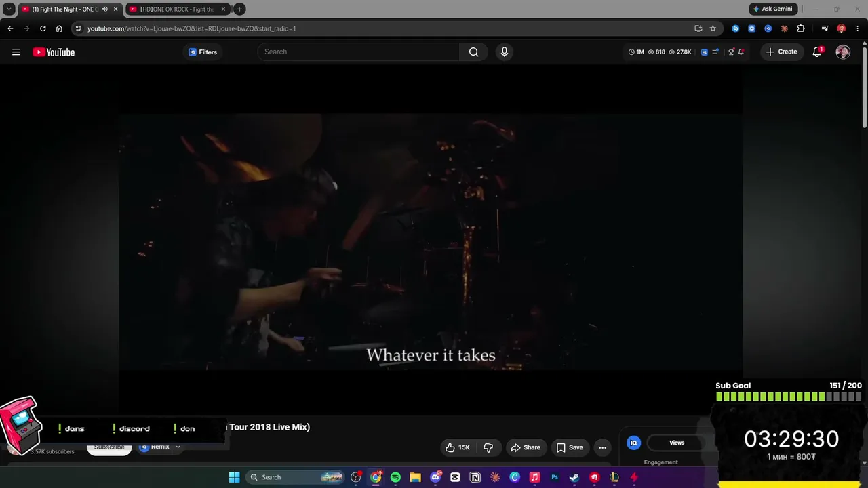Viewport: 868px width, 488px height.
Task: Open the YouTube guide hamburger menu
Action: coord(16,52)
